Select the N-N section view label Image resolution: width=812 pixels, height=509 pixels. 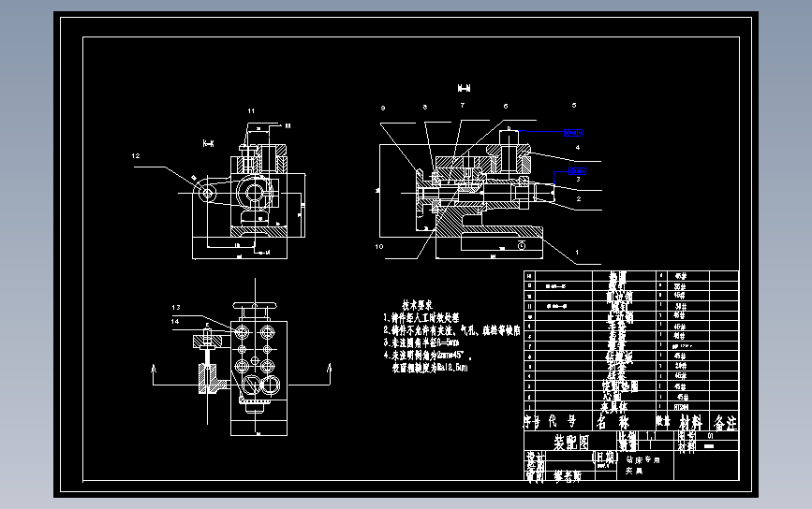tap(464, 89)
